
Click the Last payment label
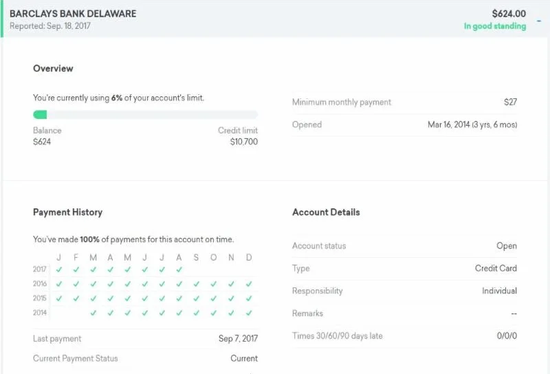57,339
